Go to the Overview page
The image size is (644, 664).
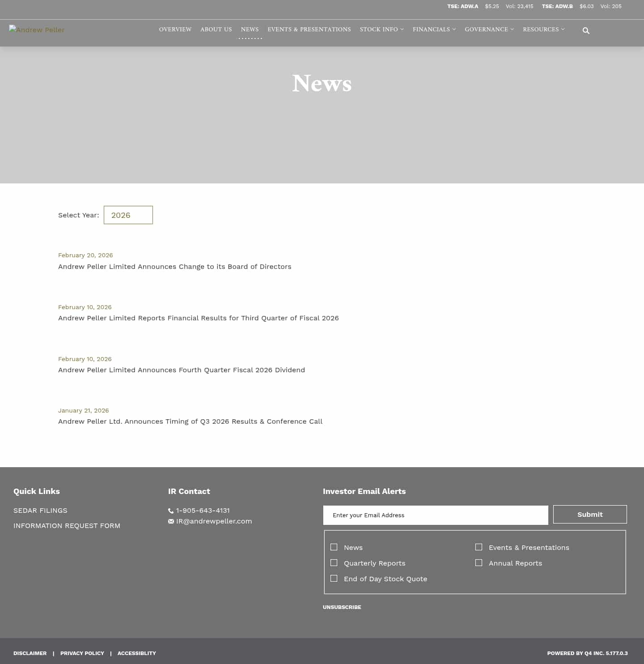pos(175,30)
